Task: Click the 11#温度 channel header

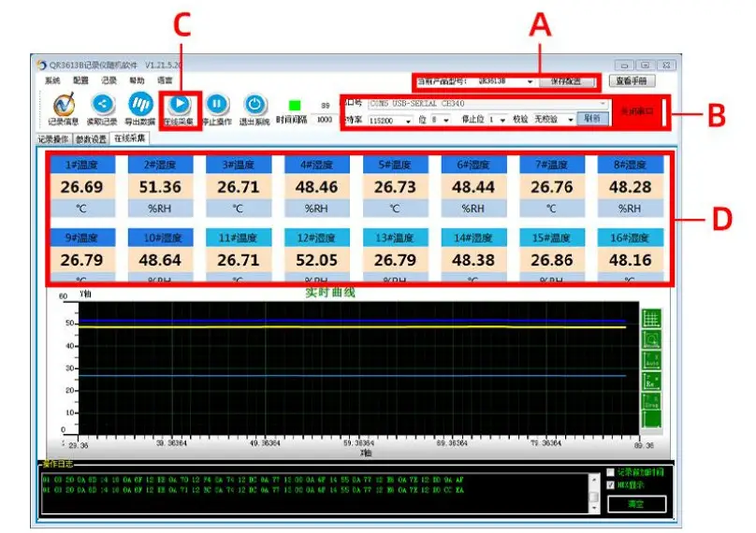Action: click(x=239, y=238)
